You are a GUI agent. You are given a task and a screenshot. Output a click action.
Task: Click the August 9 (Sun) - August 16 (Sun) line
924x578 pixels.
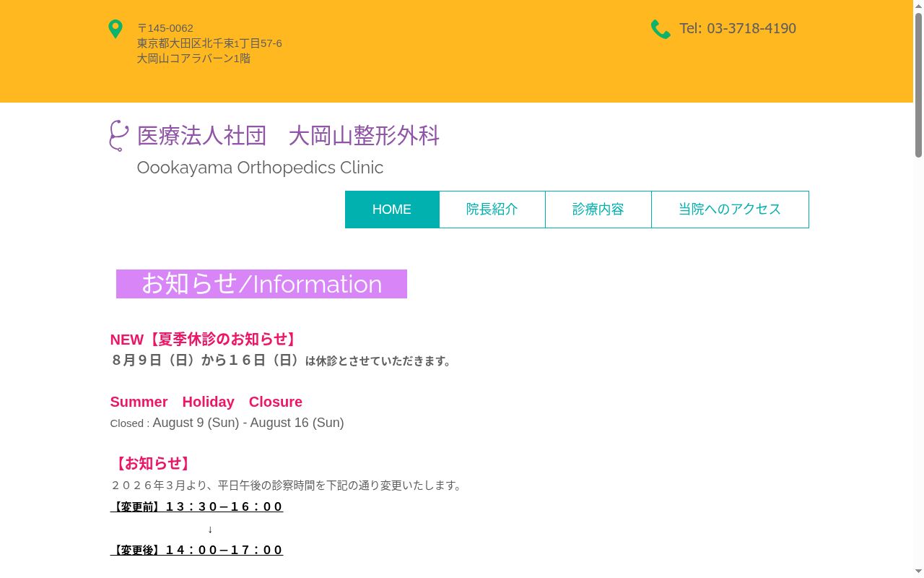coord(248,423)
